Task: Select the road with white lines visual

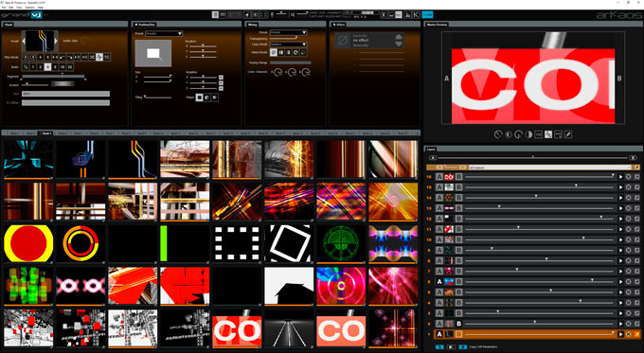Action: click(289, 328)
